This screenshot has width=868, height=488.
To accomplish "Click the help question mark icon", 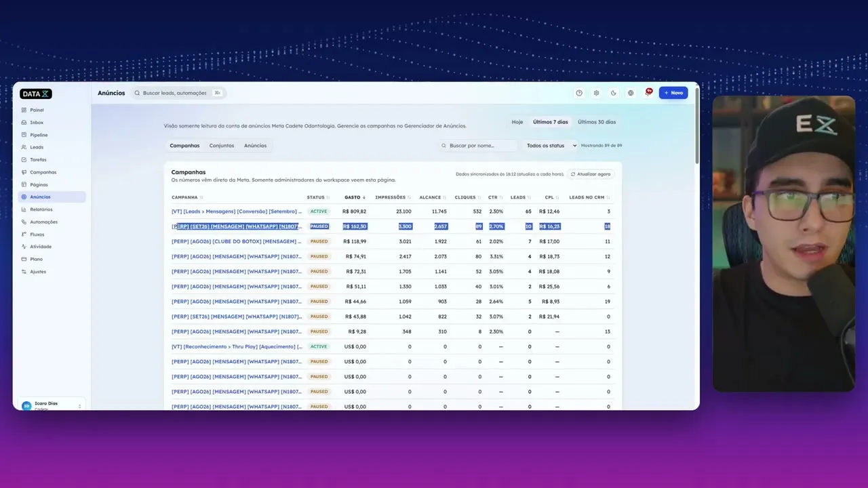I will click(579, 93).
